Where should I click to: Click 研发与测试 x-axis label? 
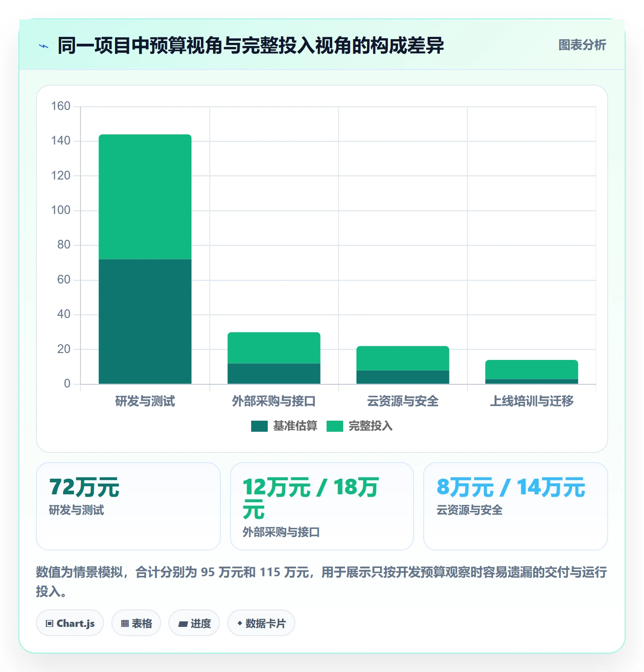145,401
